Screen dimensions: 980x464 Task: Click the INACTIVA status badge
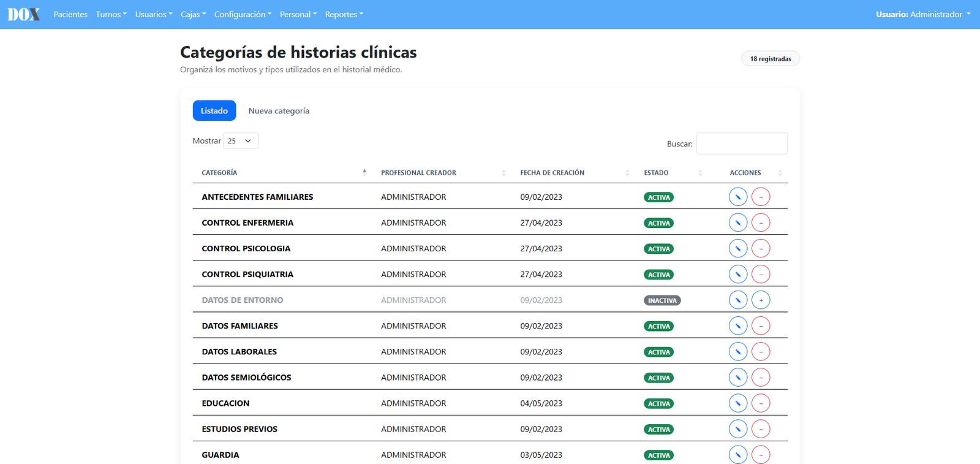coord(662,300)
